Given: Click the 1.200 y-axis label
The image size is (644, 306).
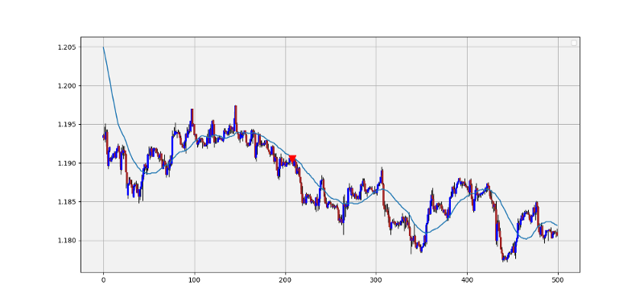Looking at the screenshot, I should pos(68,86).
